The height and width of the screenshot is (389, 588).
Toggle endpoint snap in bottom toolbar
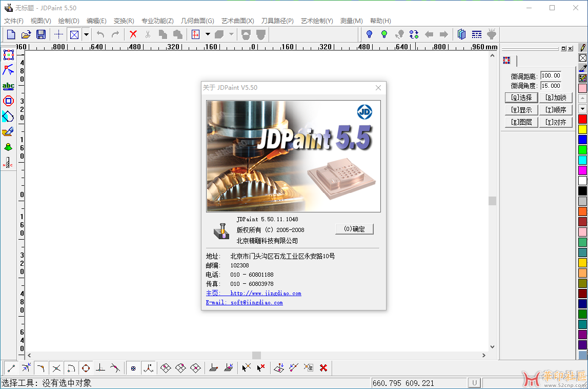[x=12, y=368]
